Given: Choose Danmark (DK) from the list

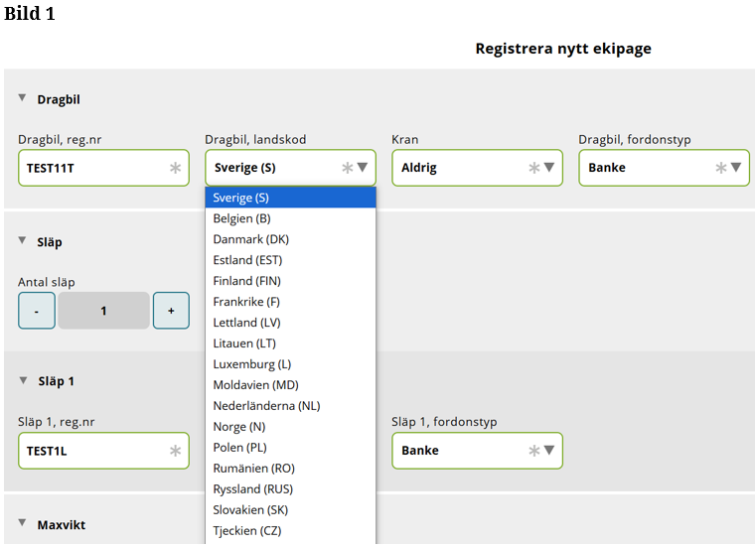Looking at the screenshot, I should point(290,239).
